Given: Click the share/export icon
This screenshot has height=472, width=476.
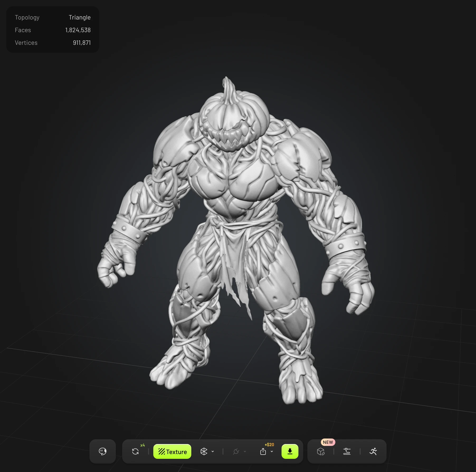Looking at the screenshot, I should point(263,451).
